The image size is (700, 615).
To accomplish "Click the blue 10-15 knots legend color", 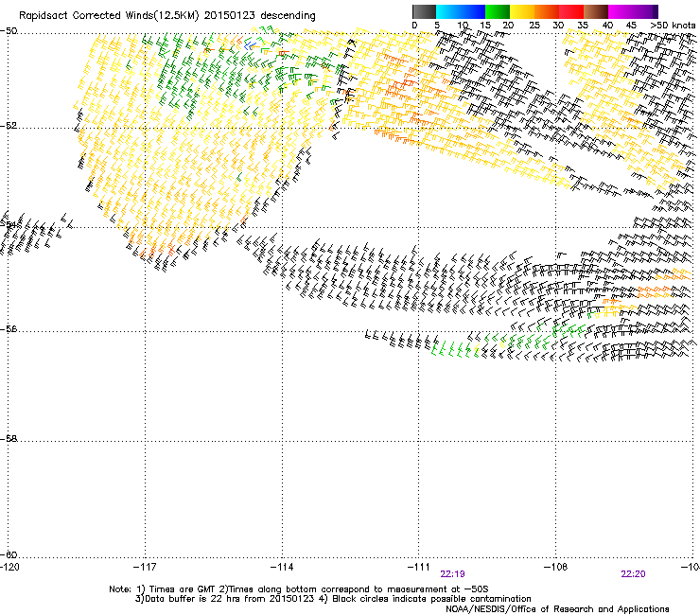I will [473, 11].
